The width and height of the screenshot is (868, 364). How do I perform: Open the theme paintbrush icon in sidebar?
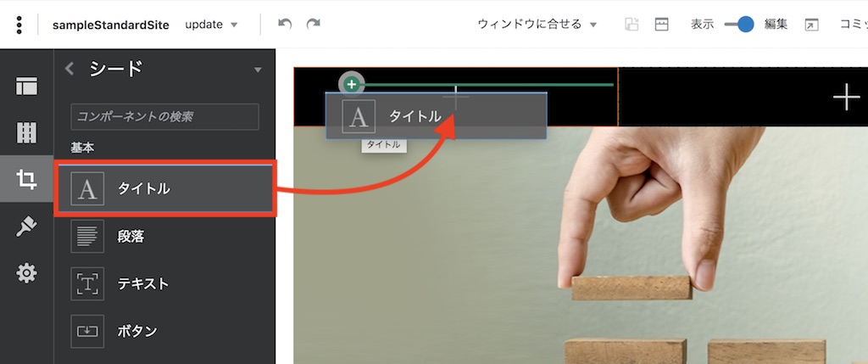tap(26, 227)
